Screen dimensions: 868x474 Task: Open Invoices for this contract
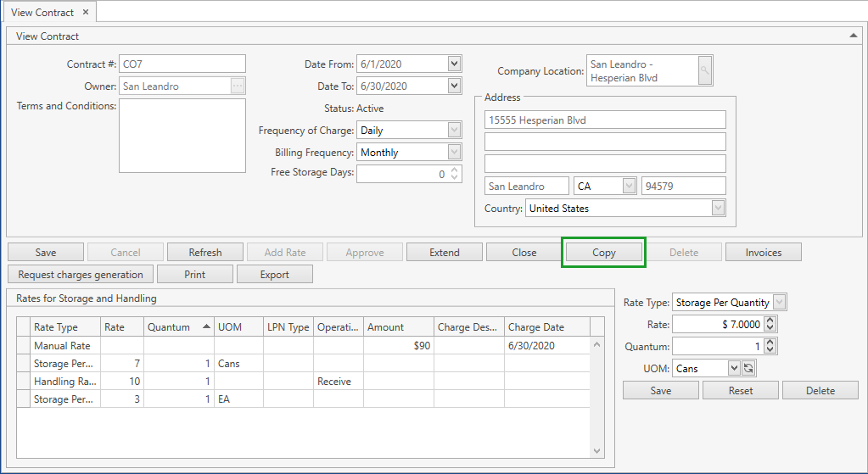pyautogui.click(x=763, y=253)
